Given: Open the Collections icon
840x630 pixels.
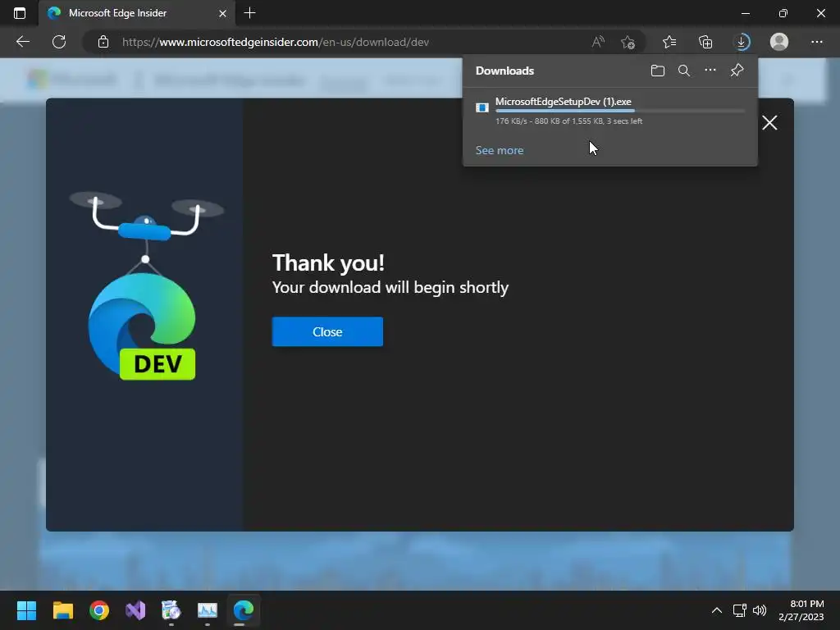Looking at the screenshot, I should (x=705, y=42).
